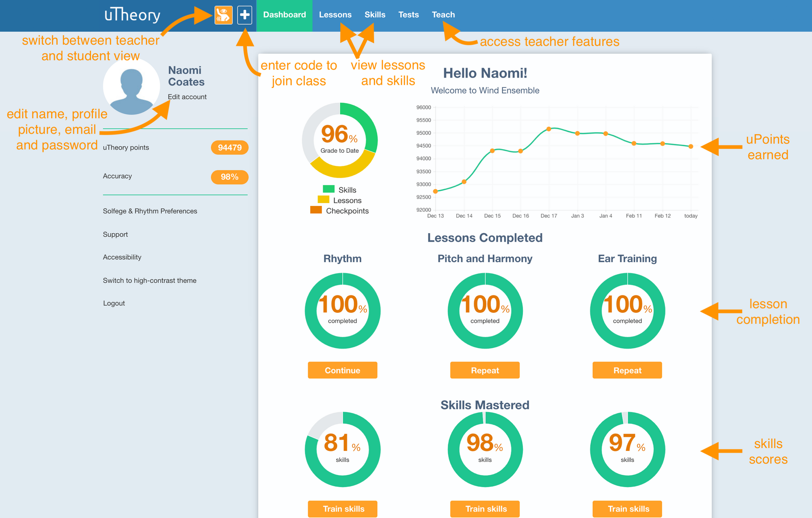Click the Dec 17 peak data point
This screenshot has width=812, height=518.
549,129
